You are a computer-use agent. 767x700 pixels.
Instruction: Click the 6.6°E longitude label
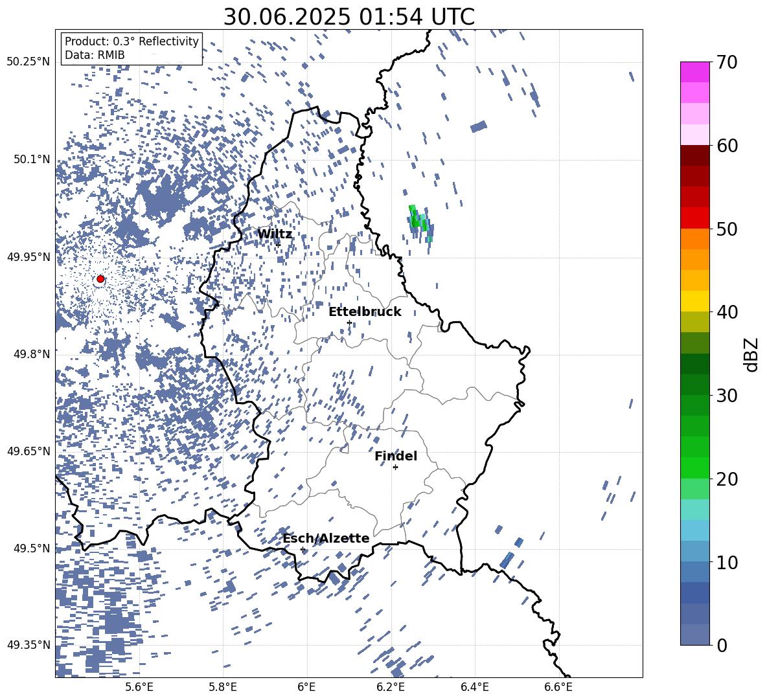click(558, 687)
